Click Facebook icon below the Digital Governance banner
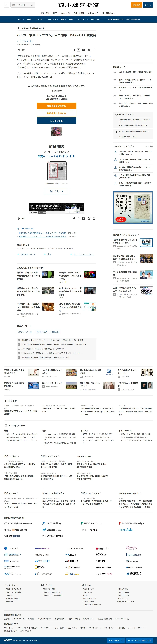 tap(89, 218)
